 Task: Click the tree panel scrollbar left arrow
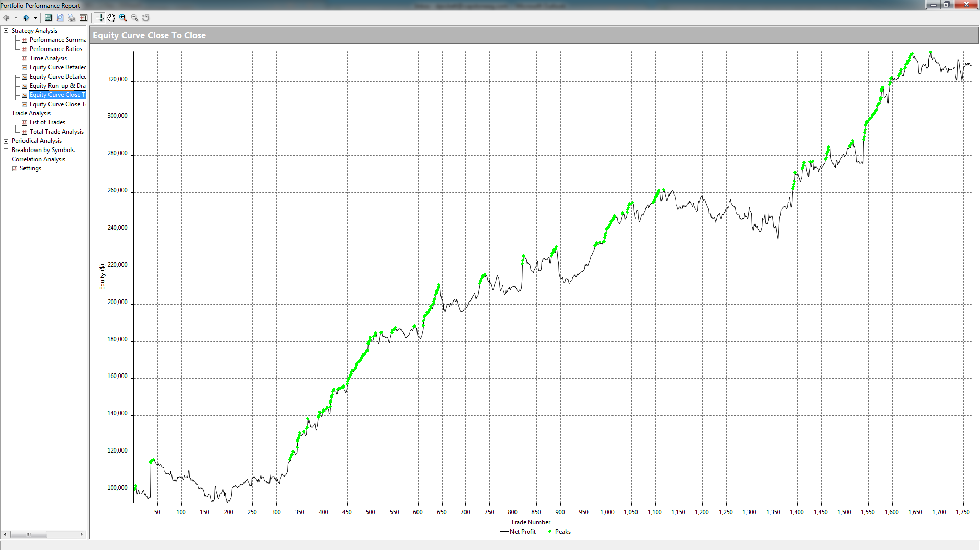pos(6,534)
